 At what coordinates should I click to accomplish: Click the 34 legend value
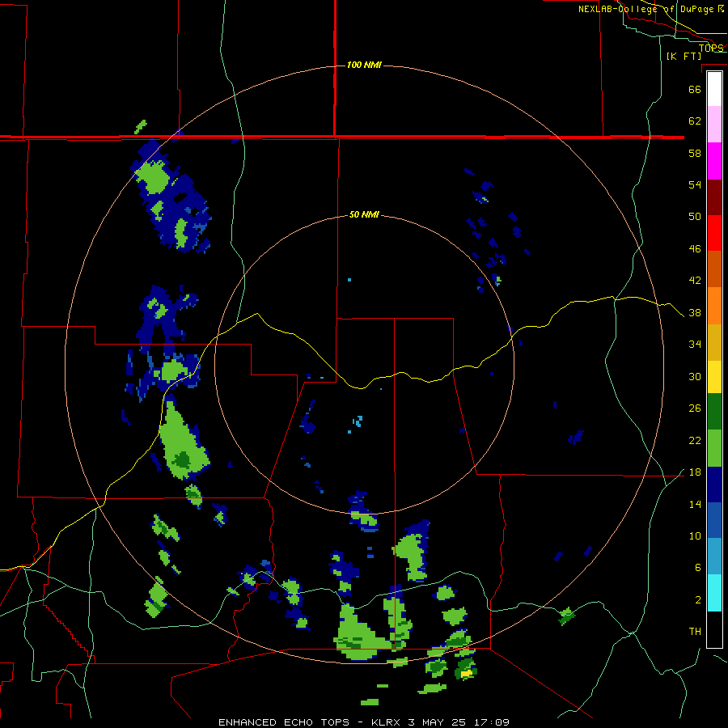[x=695, y=345]
